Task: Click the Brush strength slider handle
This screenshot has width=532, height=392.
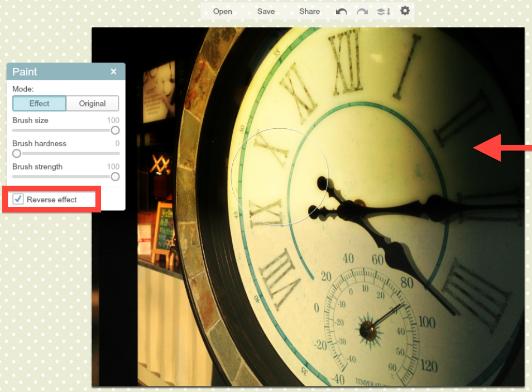Action: [x=116, y=177]
